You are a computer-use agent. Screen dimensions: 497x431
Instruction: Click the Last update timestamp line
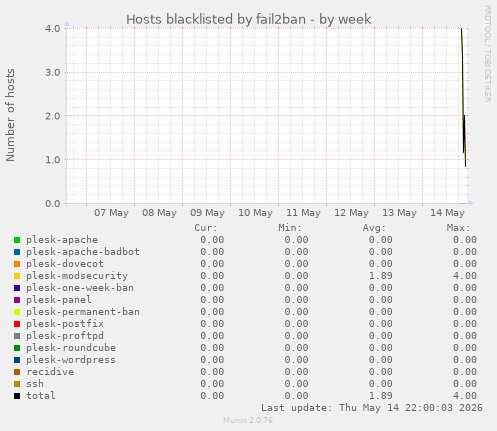372,408
